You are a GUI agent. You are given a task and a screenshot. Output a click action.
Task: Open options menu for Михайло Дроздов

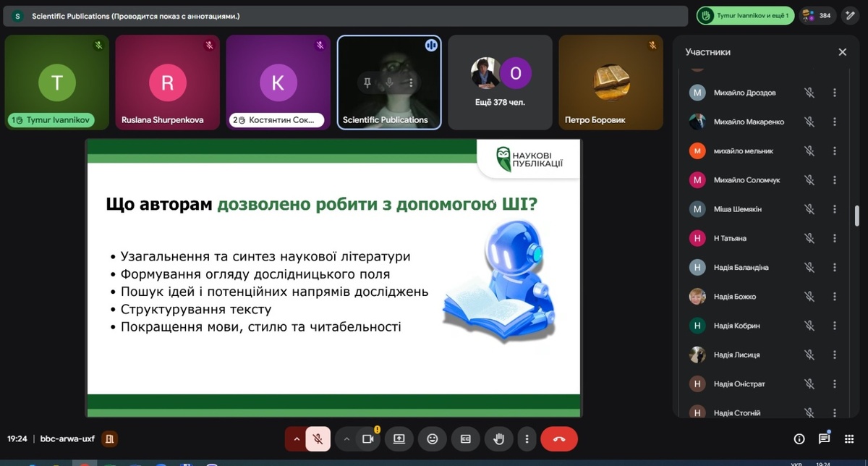(834, 93)
